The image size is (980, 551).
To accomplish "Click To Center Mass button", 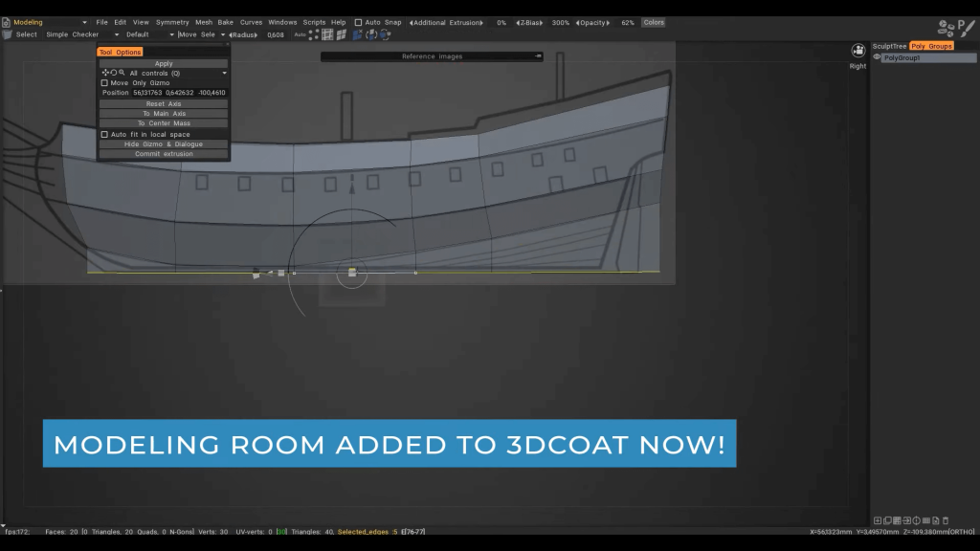I will click(164, 123).
